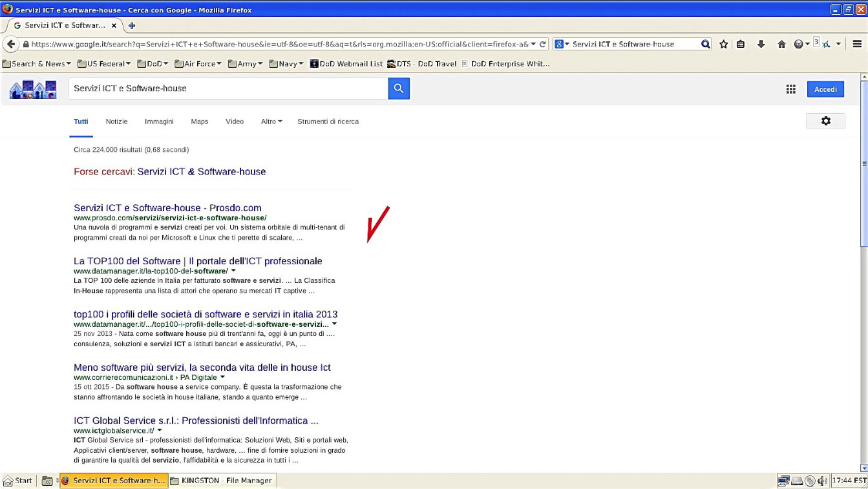Viewport: 868px width, 489px height.
Task: Switch to the Immagini tab
Action: coord(159,121)
